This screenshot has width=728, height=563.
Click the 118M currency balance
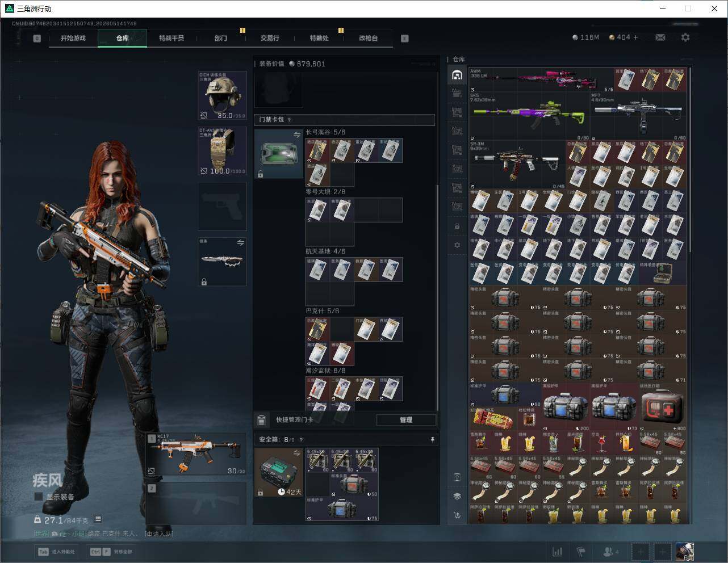(x=586, y=37)
